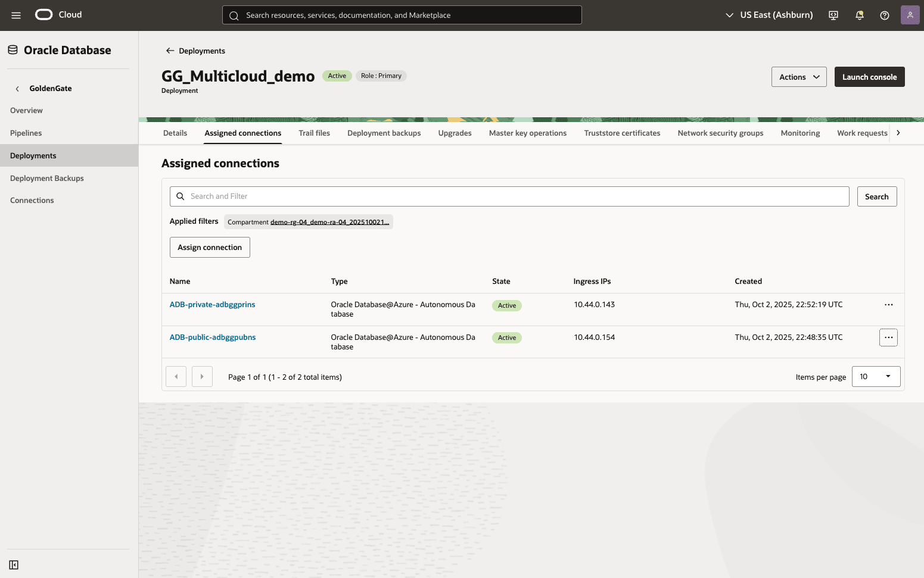Open help using the question mark icon
Screen dimensions: 924x578
click(x=885, y=15)
